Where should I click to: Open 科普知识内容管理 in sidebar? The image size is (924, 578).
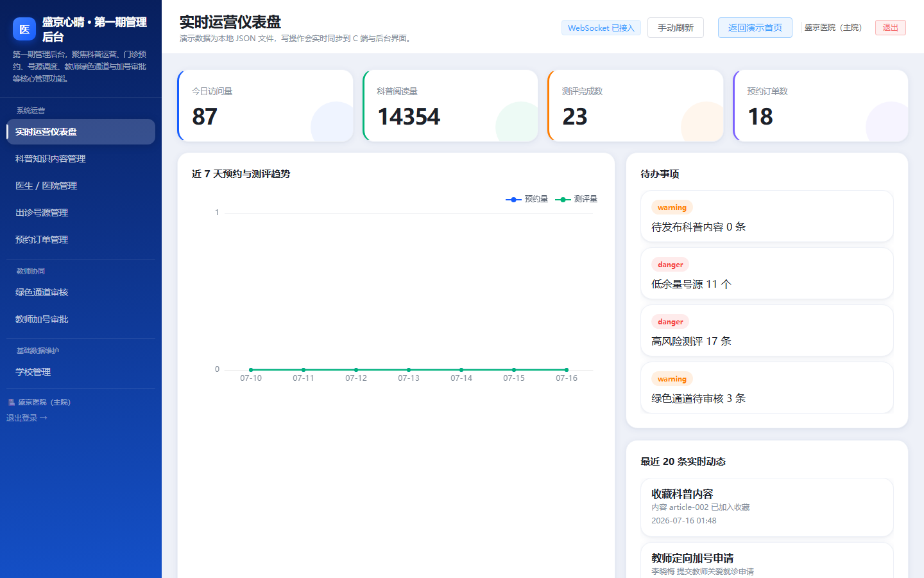pyautogui.click(x=81, y=159)
